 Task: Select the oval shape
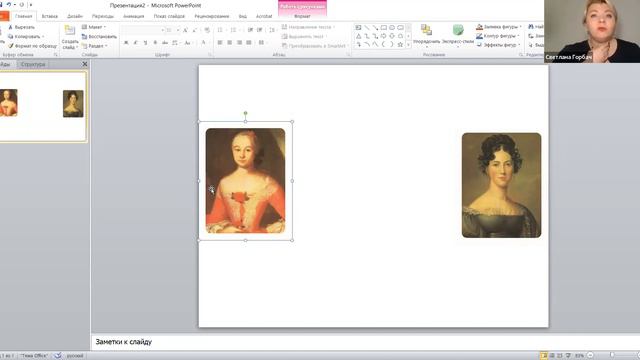pos(392,28)
